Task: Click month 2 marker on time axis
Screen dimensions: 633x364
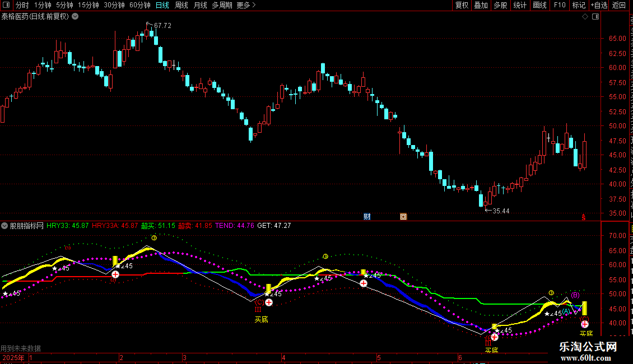Action: (121, 357)
